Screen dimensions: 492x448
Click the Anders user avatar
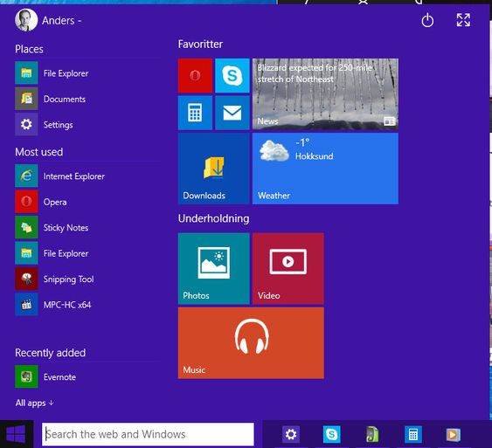tap(26, 20)
